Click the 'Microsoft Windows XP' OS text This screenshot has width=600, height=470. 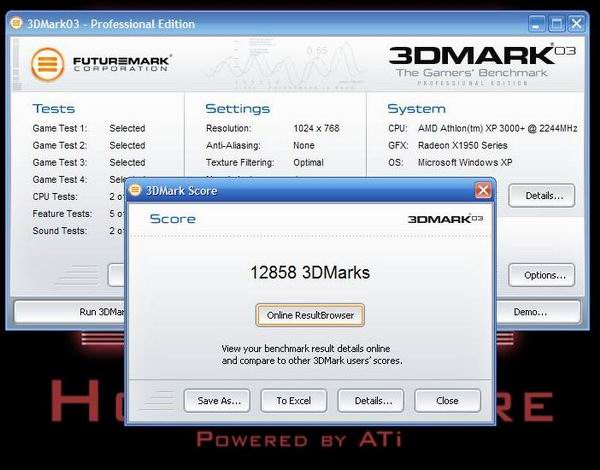pyautogui.click(x=465, y=162)
